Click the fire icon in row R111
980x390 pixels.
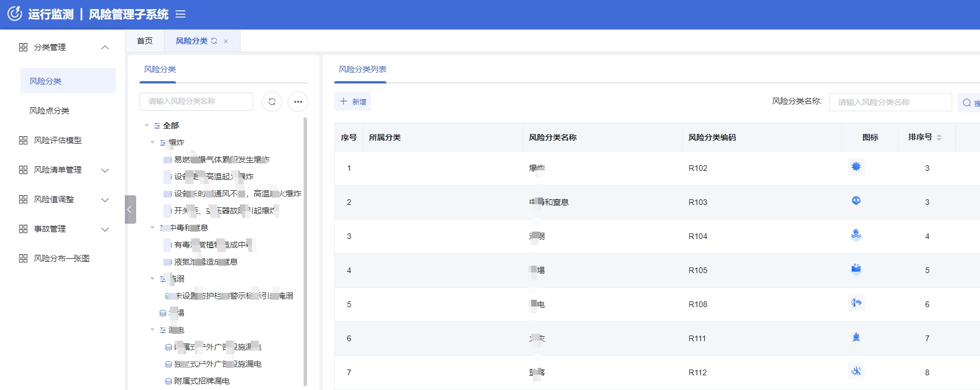pyautogui.click(x=856, y=337)
